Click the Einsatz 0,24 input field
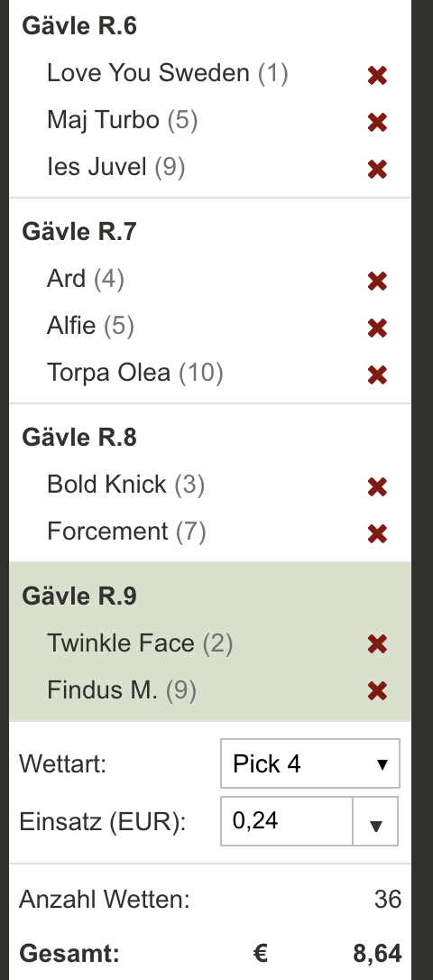433x980 pixels. 287,821
